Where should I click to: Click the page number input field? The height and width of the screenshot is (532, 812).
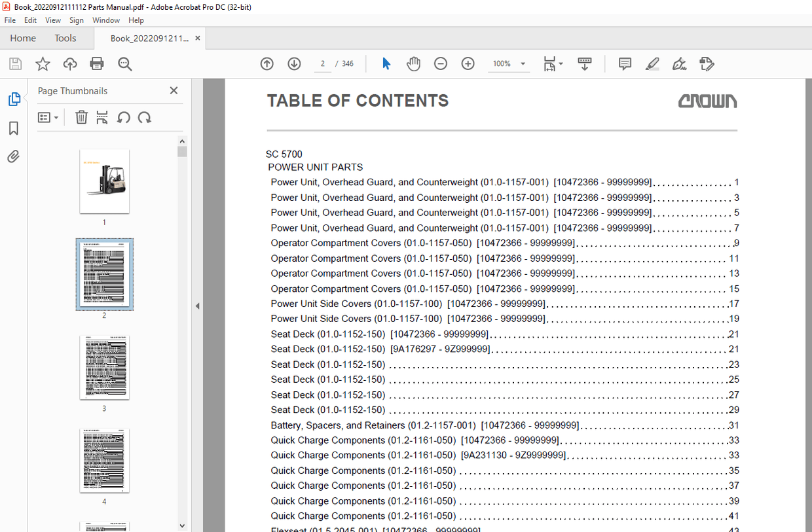[x=322, y=63]
